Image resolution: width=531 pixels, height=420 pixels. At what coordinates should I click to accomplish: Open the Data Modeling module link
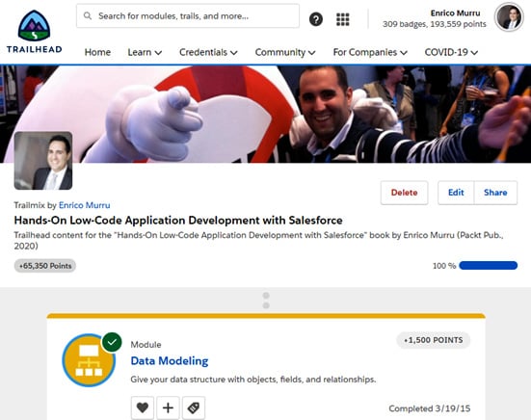(x=170, y=361)
